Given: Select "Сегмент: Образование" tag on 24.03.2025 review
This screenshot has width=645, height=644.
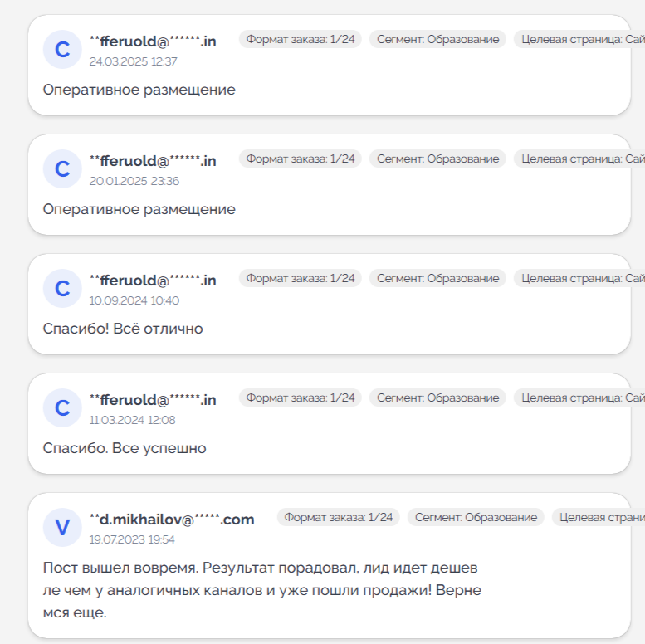Looking at the screenshot, I should tap(437, 39).
